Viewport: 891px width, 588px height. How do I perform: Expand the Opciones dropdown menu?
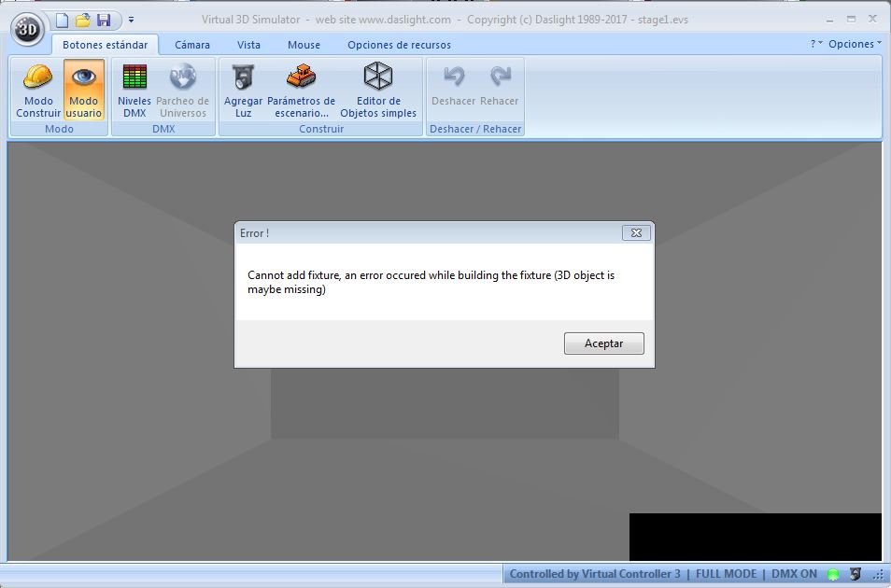click(x=855, y=44)
